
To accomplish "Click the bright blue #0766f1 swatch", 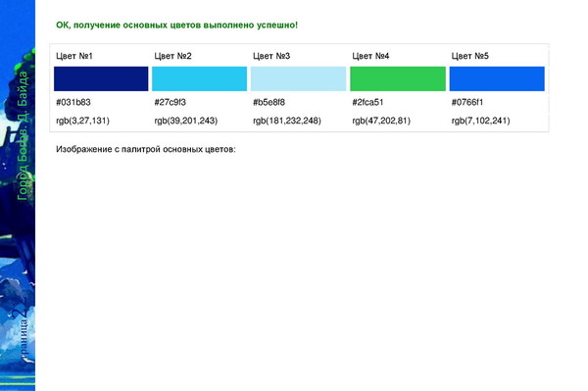I will point(497,78).
